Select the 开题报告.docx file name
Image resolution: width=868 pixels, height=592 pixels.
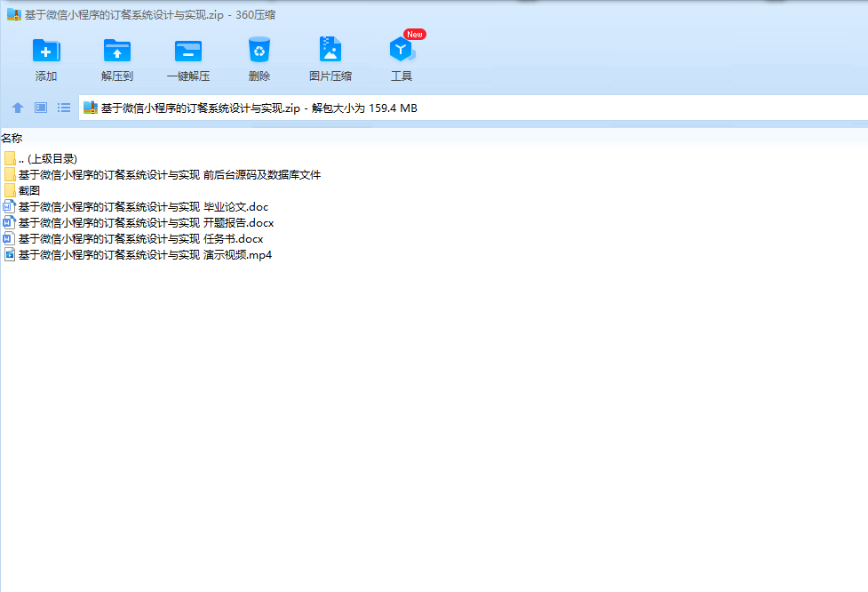[x=146, y=222]
